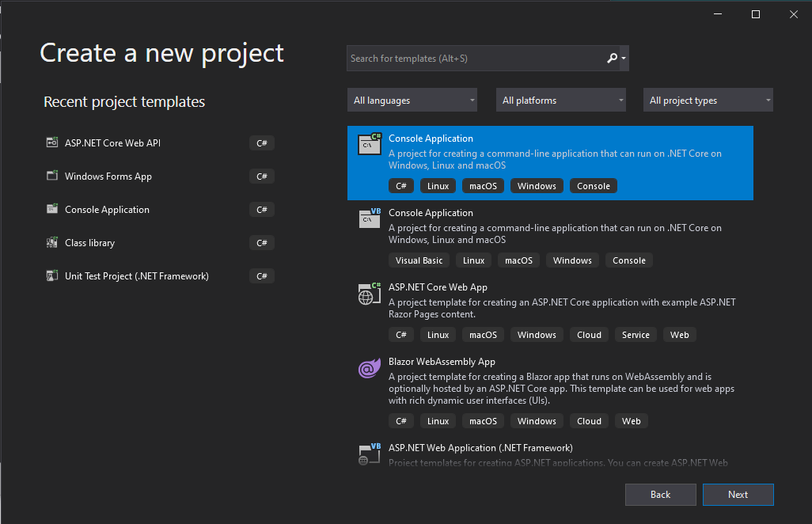Select ASP.NET Core Web API recent template
This screenshot has width=812, height=524.
pos(112,143)
